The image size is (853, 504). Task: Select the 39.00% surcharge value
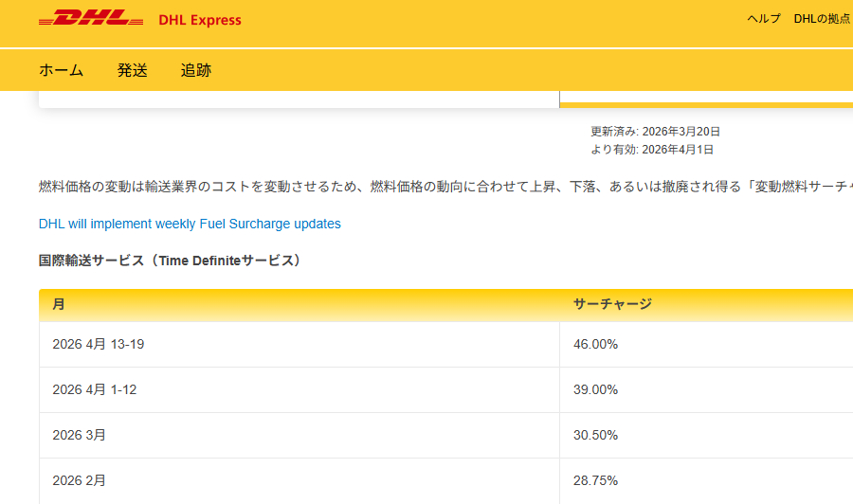coord(596,389)
